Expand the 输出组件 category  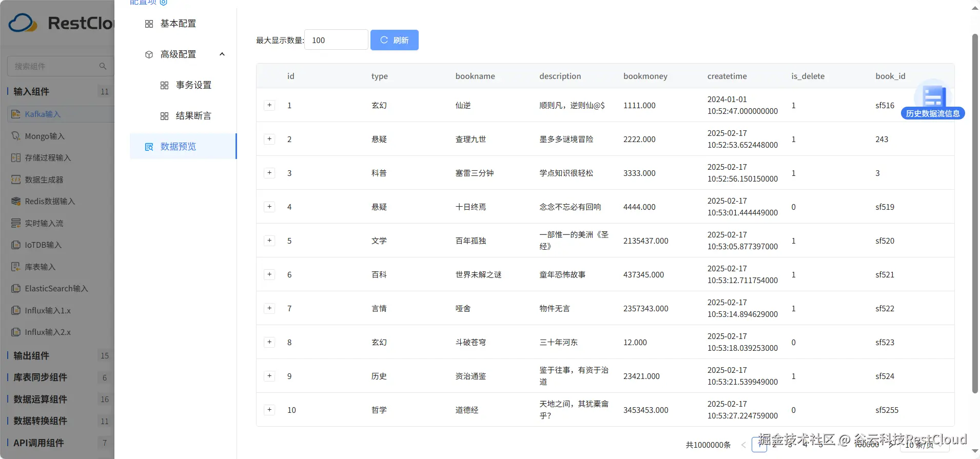click(31, 356)
